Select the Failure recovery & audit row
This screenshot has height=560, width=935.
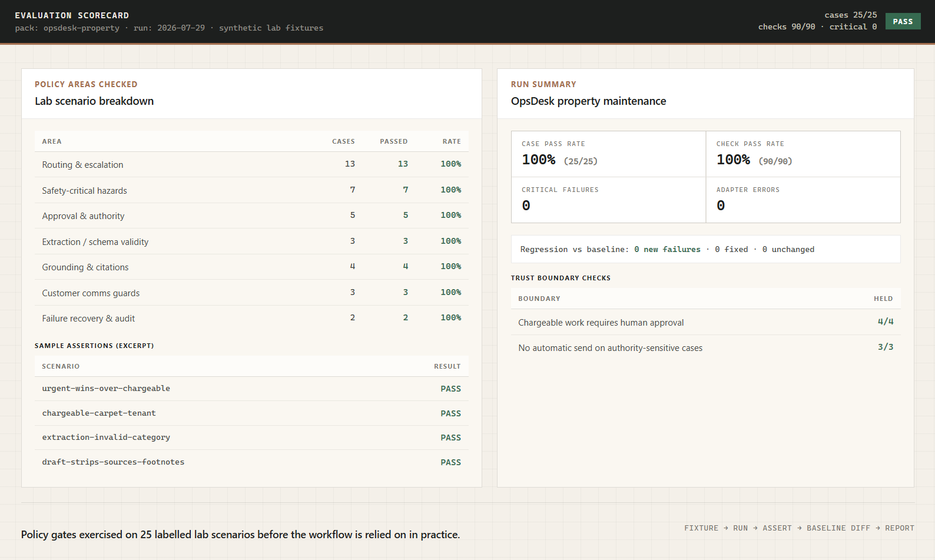point(251,318)
